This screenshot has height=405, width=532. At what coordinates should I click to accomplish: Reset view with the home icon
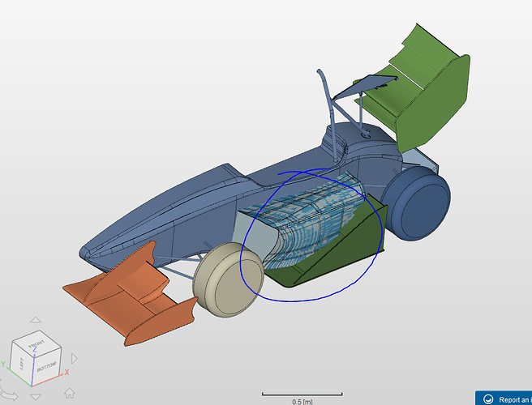[70, 393]
